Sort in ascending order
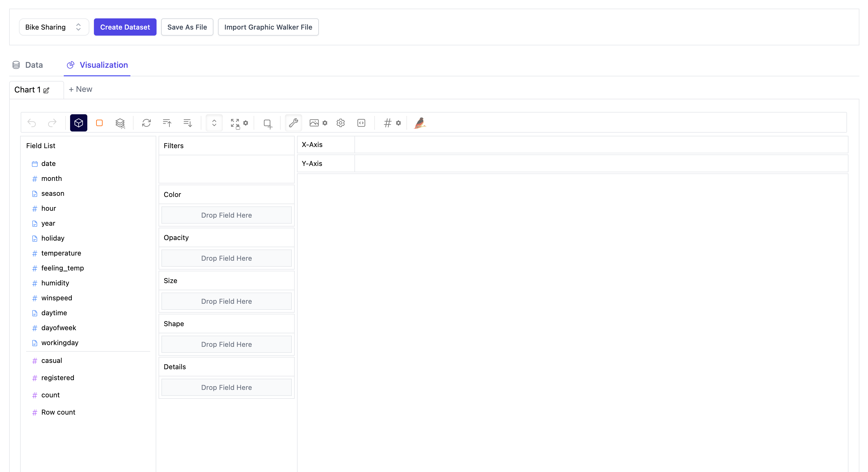 (167, 123)
